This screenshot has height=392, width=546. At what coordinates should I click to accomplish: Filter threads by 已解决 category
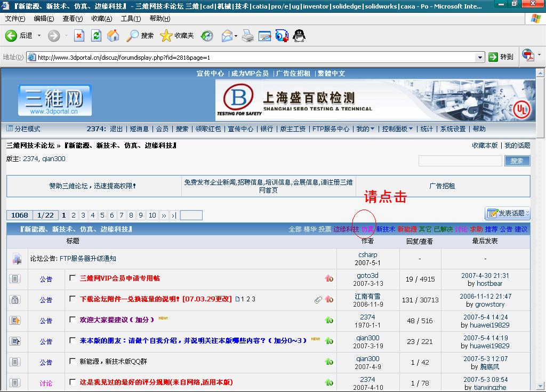coord(443,229)
